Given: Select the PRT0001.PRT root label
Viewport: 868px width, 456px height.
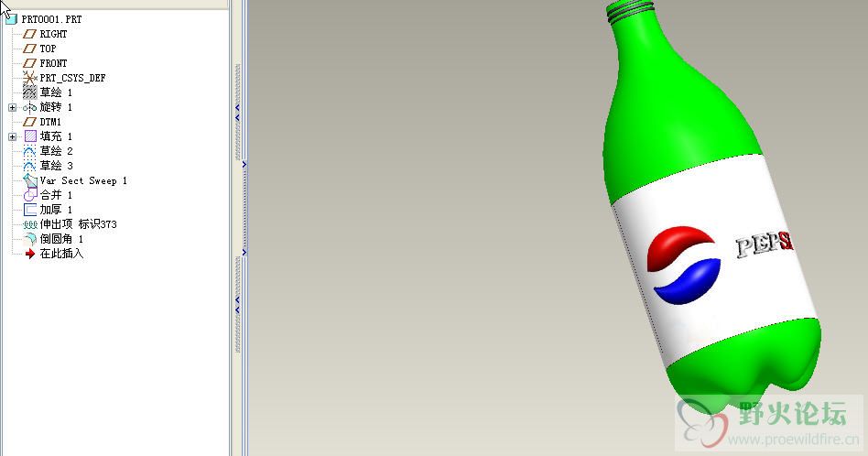Looking at the screenshot, I should 51,19.
